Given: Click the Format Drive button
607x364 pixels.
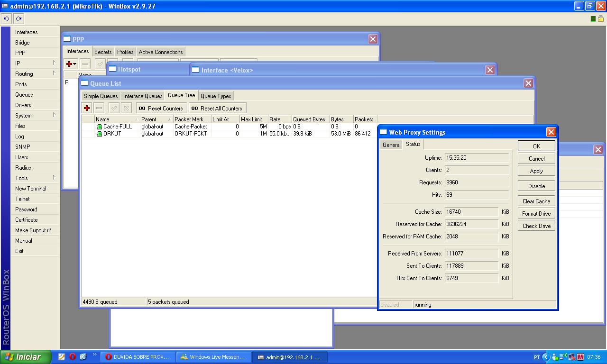Looking at the screenshot, I should click(536, 214).
